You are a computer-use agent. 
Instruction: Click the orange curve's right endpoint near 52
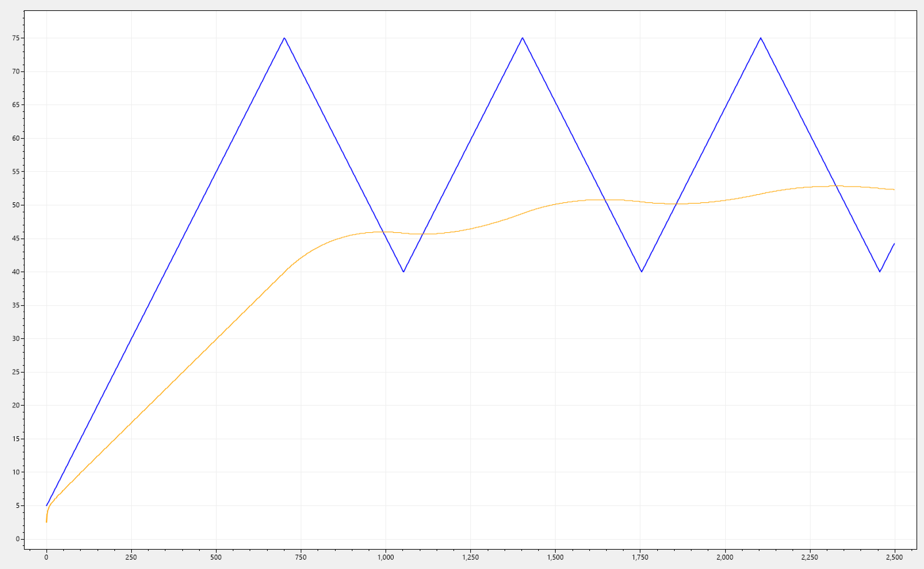click(x=894, y=189)
